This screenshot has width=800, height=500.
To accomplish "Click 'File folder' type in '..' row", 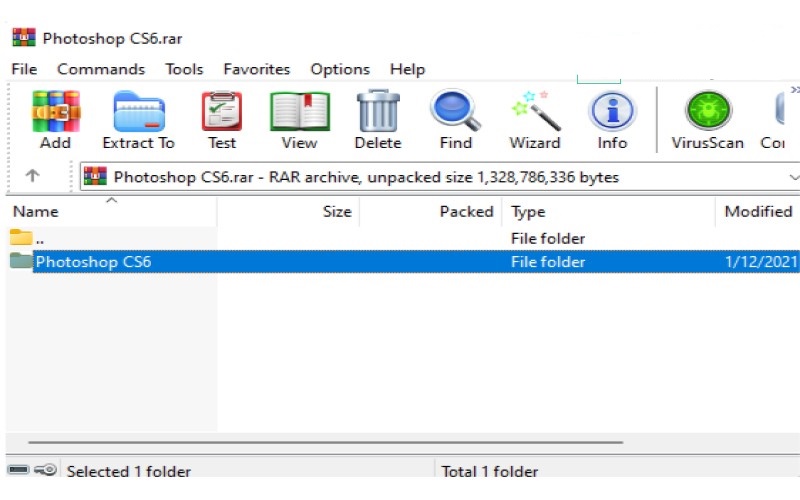I will [x=548, y=238].
